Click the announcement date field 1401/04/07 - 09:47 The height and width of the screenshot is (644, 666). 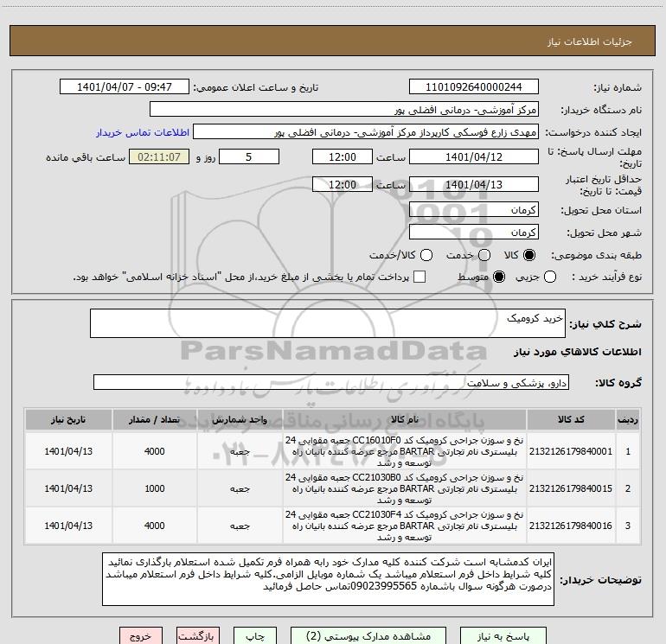click(125, 86)
